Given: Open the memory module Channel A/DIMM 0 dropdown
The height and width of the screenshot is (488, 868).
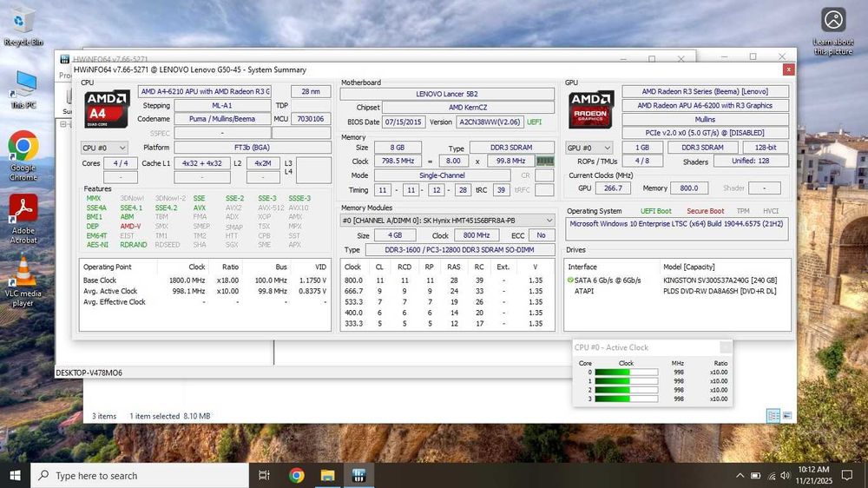Looking at the screenshot, I should [x=447, y=221].
